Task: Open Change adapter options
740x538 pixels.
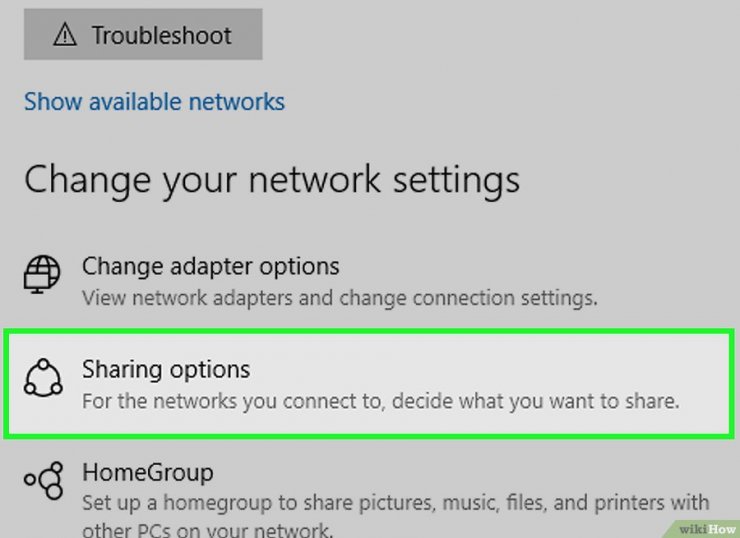Action: click(x=210, y=267)
